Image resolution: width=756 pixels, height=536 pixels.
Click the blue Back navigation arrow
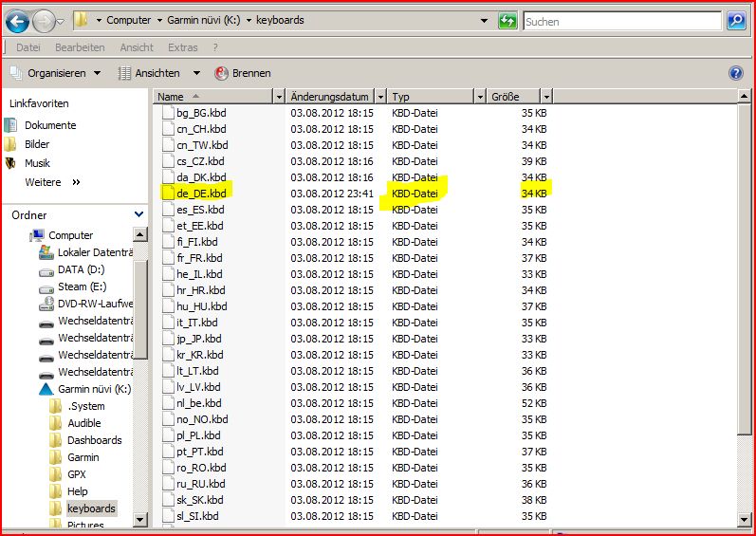17,20
